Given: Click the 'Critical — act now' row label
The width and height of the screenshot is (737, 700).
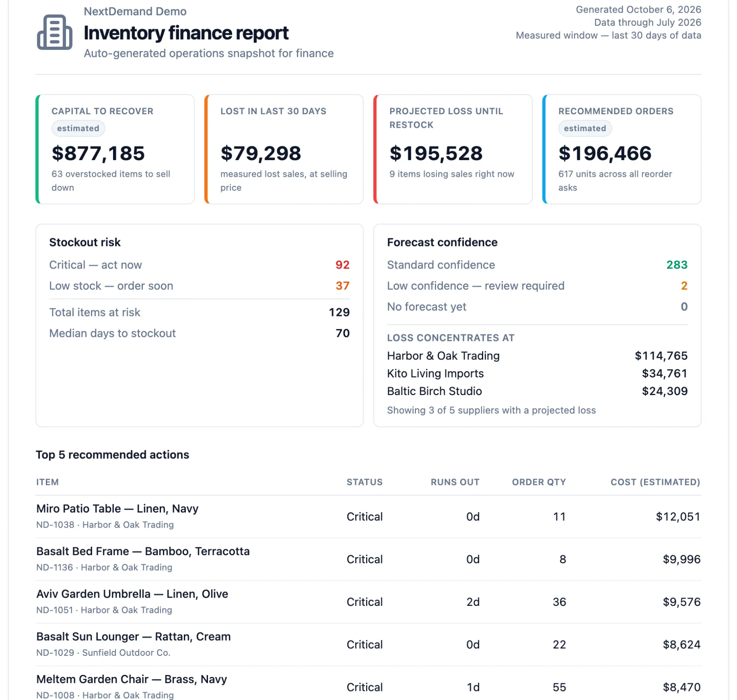Looking at the screenshot, I should coord(95,265).
